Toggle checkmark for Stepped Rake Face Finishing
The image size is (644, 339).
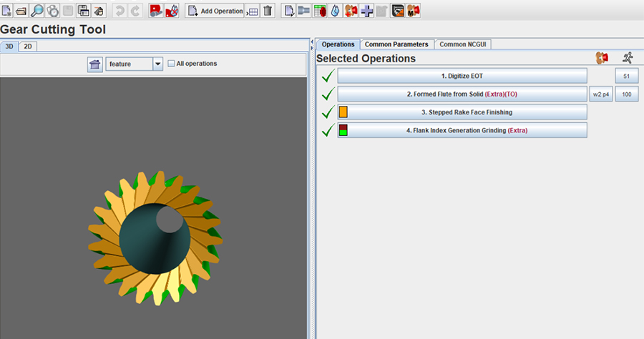(x=328, y=112)
